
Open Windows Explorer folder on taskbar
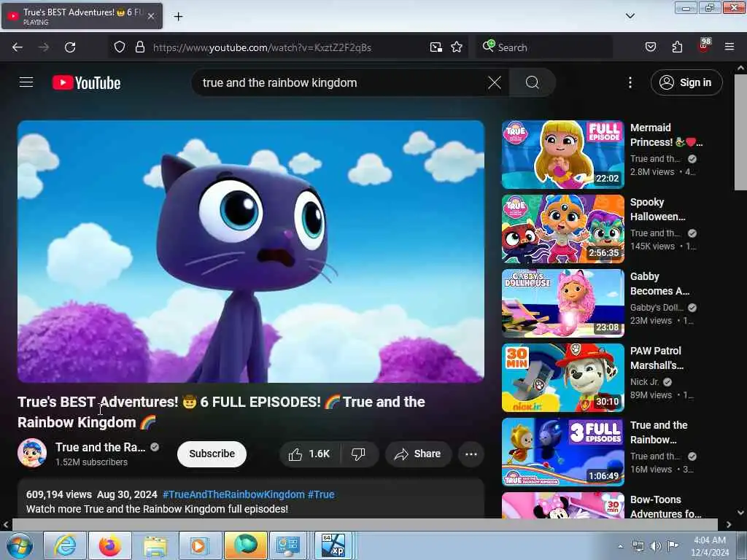[x=155, y=545]
